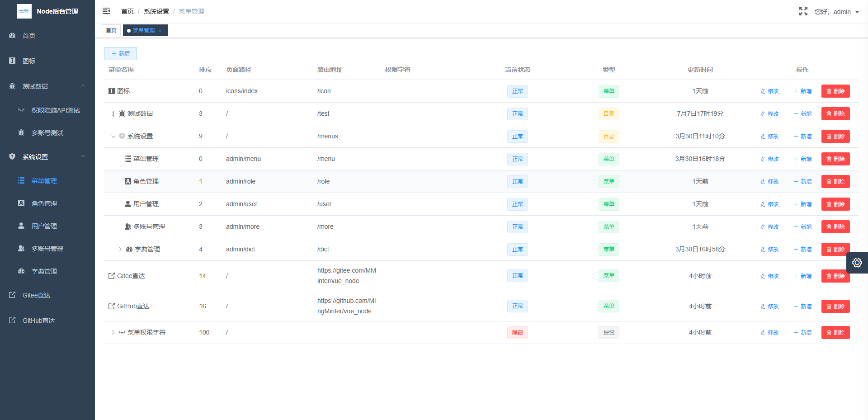
Task: Click the eye icon for 权限隐藏API测试
Action: (x=21, y=110)
